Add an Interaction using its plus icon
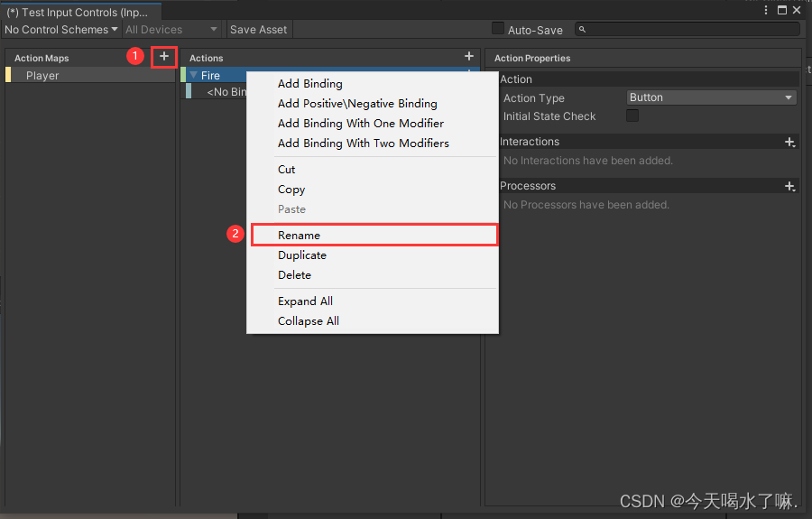This screenshot has width=812, height=519. pyautogui.click(x=789, y=142)
